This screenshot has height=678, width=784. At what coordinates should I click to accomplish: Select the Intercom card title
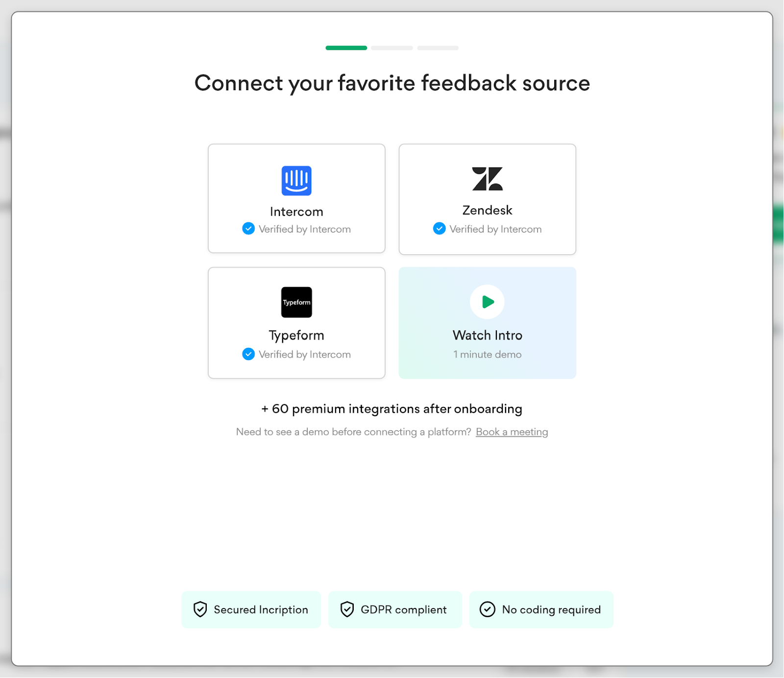tap(296, 212)
